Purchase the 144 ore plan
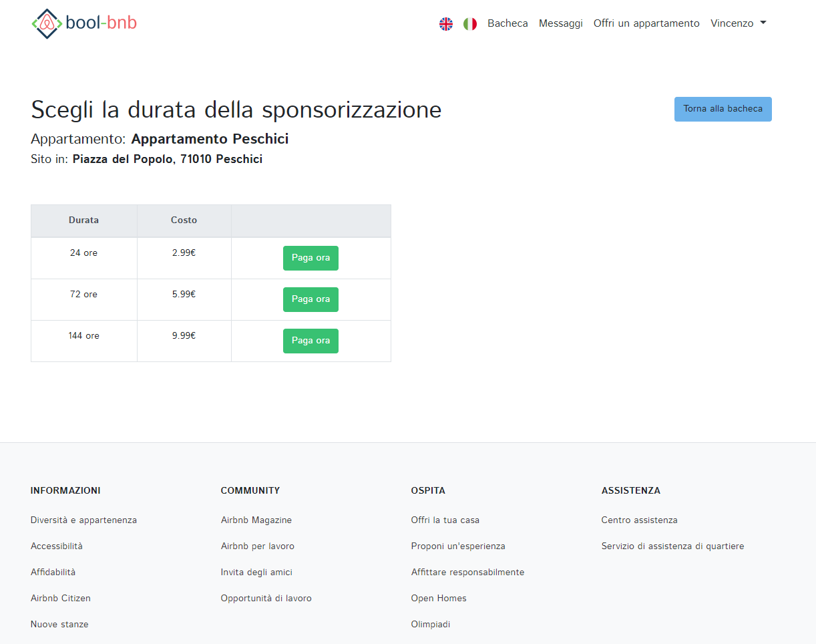816x644 pixels. pyautogui.click(x=311, y=341)
